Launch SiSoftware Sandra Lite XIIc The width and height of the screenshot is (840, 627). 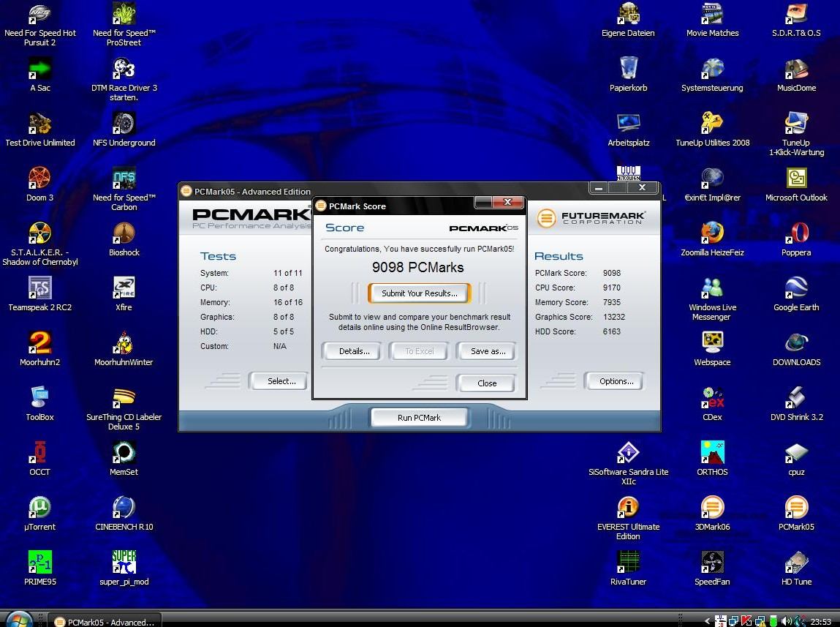(x=629, y=453)
